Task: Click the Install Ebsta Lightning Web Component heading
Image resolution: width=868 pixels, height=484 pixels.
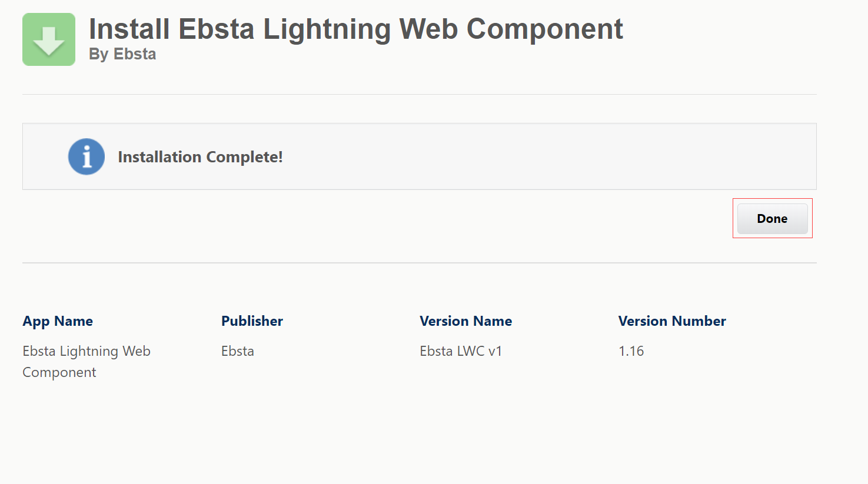Action: click(x=355, y=28)
